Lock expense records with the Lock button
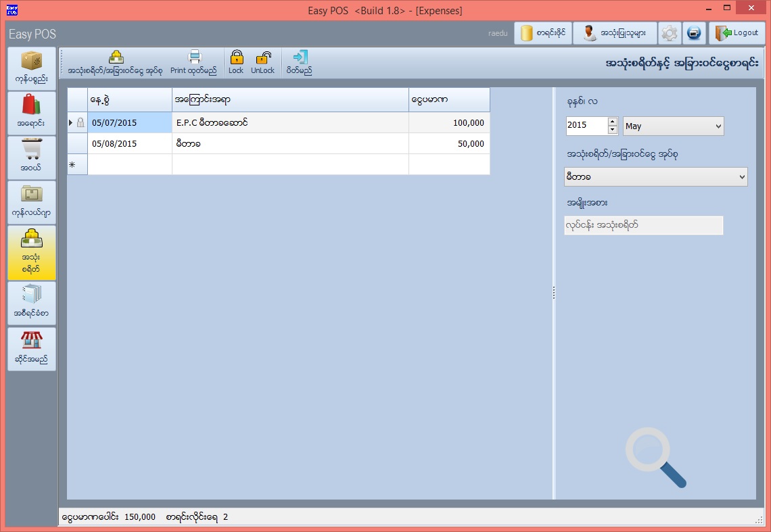Screen dimensions: 771x532 (x=236, y=61)
